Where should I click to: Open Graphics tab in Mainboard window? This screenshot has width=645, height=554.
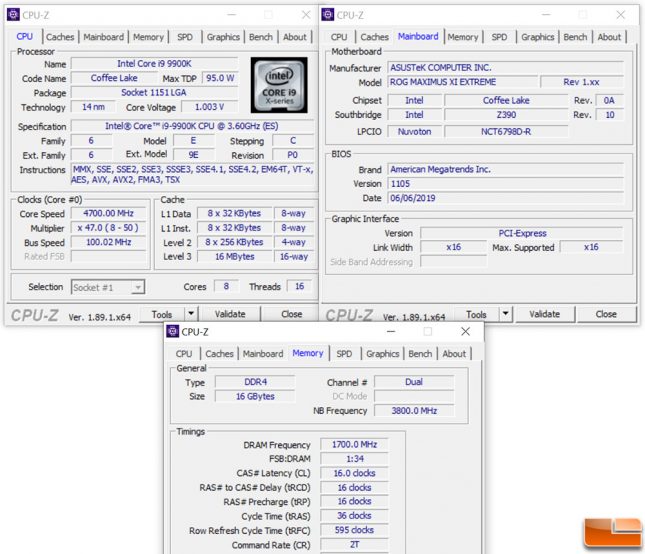[538, 37]
